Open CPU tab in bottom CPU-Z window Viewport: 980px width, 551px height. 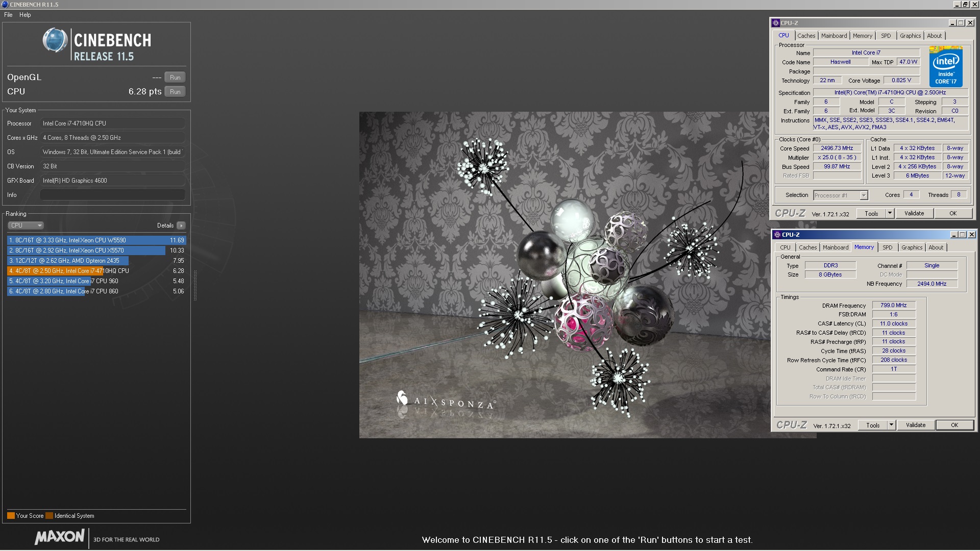click(x=785, y=247)
